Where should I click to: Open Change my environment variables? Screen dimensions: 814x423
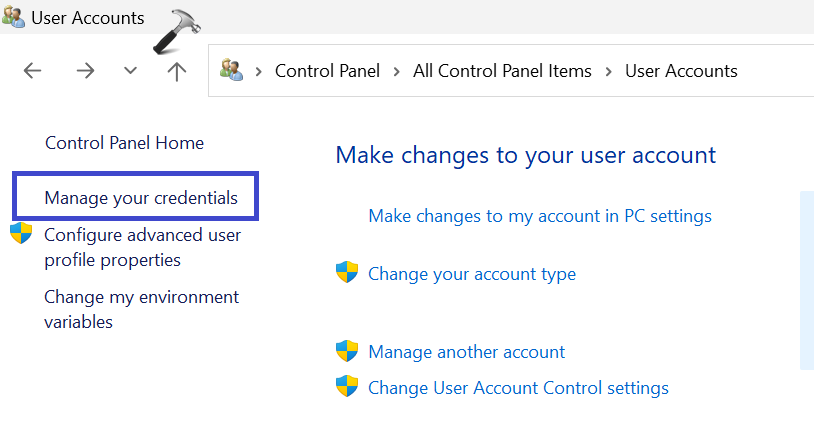pos(141,309)
